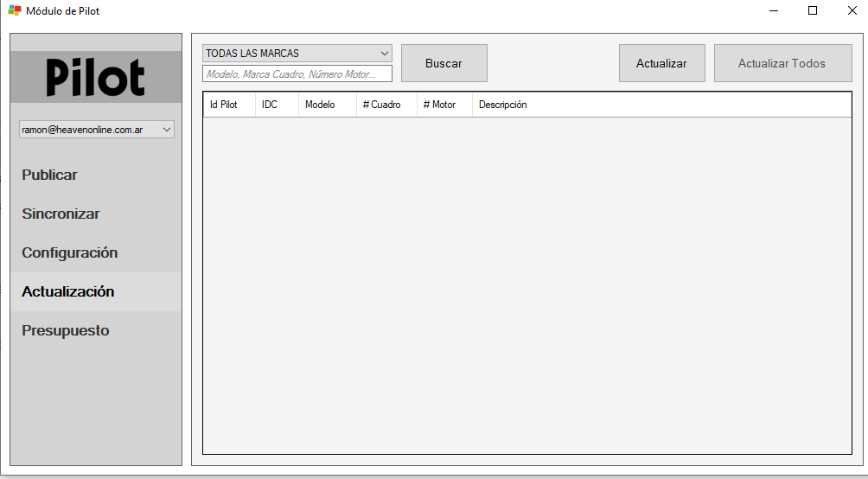
Task: Sort by the IDC column header
Action: pos(277,105)
